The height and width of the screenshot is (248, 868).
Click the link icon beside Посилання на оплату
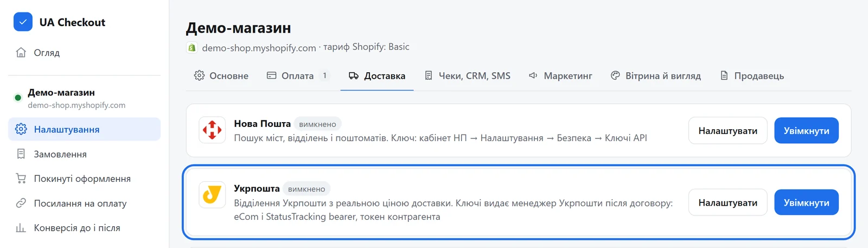(21, 203)
